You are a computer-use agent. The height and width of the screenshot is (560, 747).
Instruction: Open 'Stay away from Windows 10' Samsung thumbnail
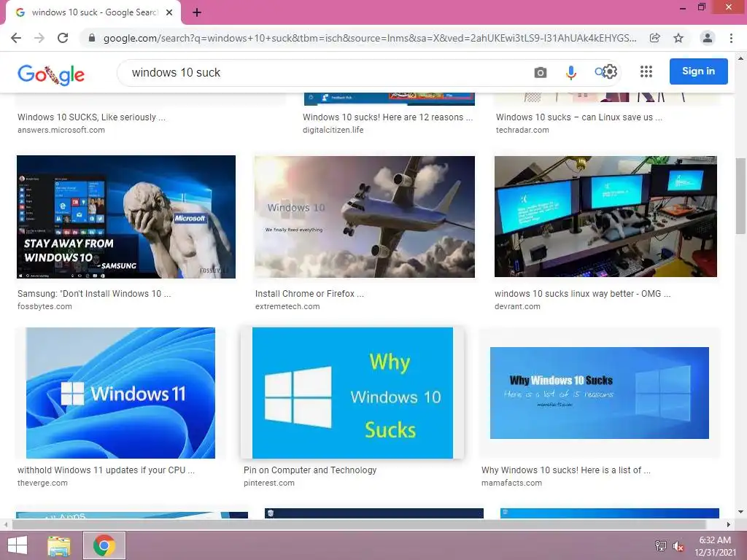click(126, 217)
